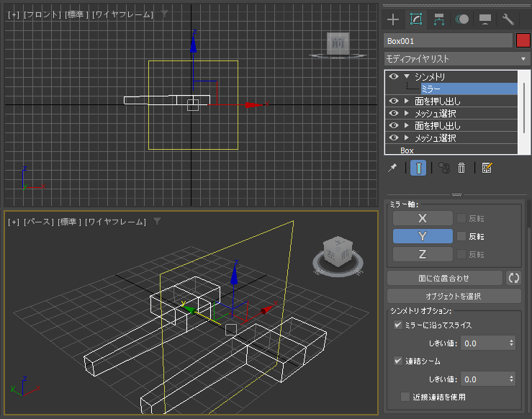Expand the second 面を押し出し modifier
The height and width of the screenshot is (419, 532).
point(407,125)
